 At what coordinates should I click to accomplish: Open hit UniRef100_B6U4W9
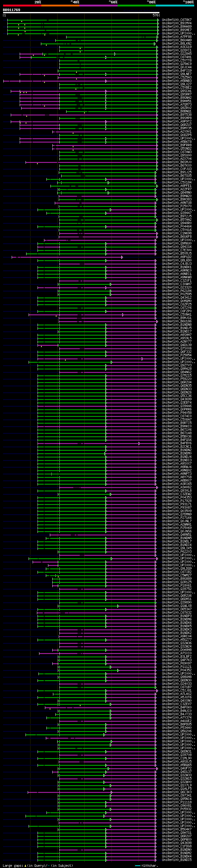(x=177, y=40)
